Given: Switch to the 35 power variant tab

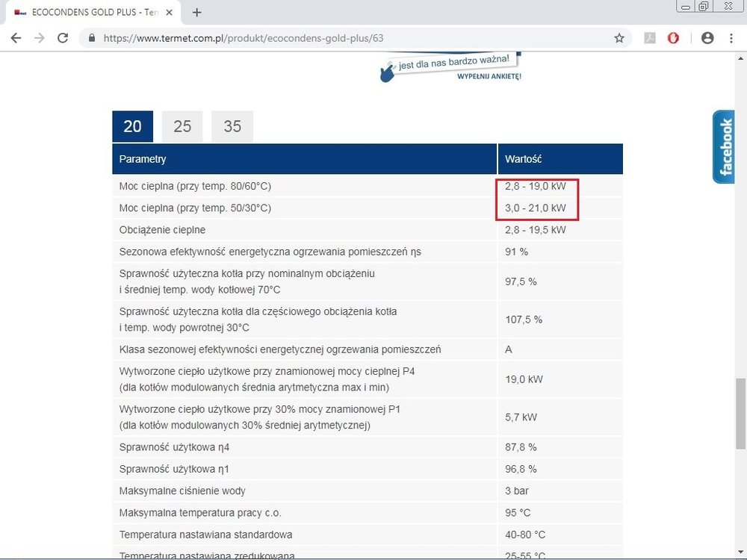Looking at the screenshot, I should [232, 126].
